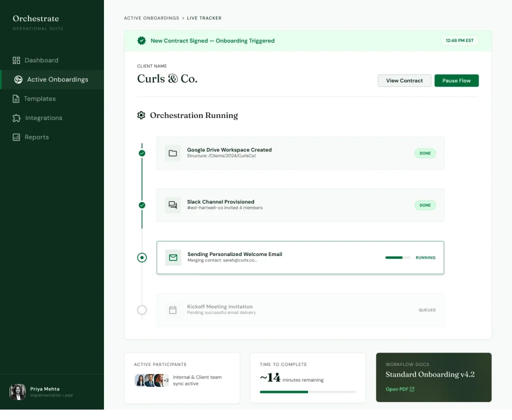
Task: Click DONE badge on Slack Channel step
Action: (x=425, y=205)
